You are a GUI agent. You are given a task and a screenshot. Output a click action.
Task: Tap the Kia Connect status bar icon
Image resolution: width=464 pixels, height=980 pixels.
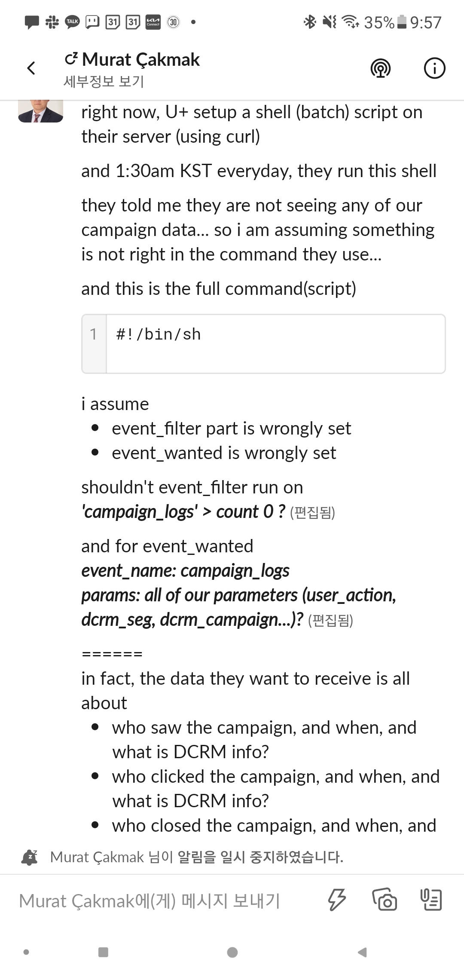pos(153,22)
